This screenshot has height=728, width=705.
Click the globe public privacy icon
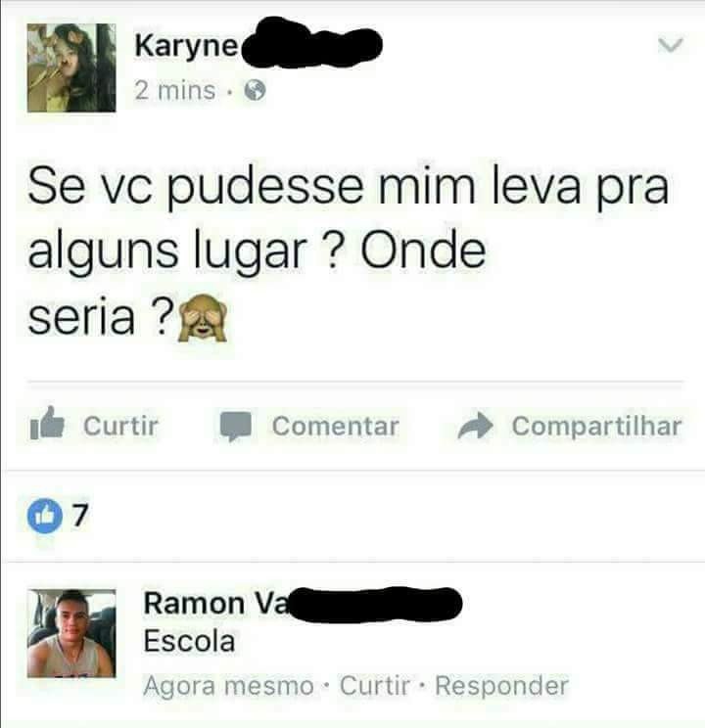coord(256,91)
